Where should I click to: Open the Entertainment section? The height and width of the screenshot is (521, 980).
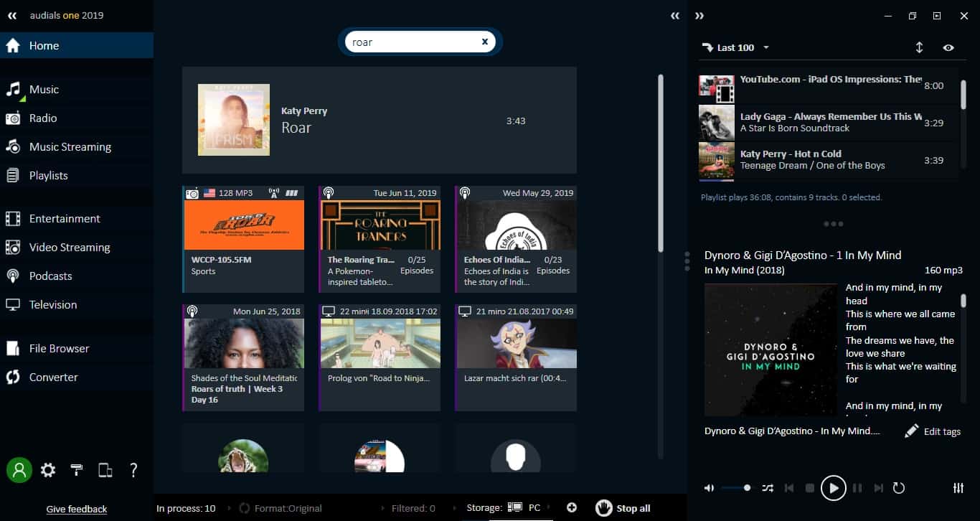point(76,219)
